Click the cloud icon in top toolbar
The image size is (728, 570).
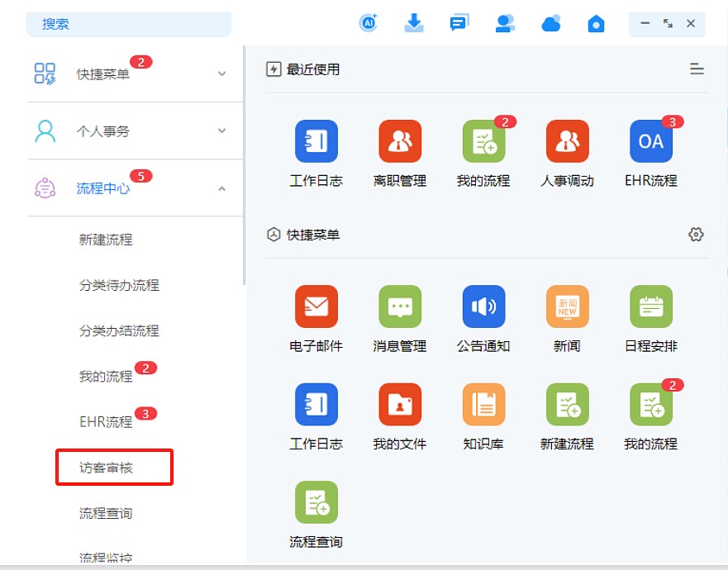(551, 24)
